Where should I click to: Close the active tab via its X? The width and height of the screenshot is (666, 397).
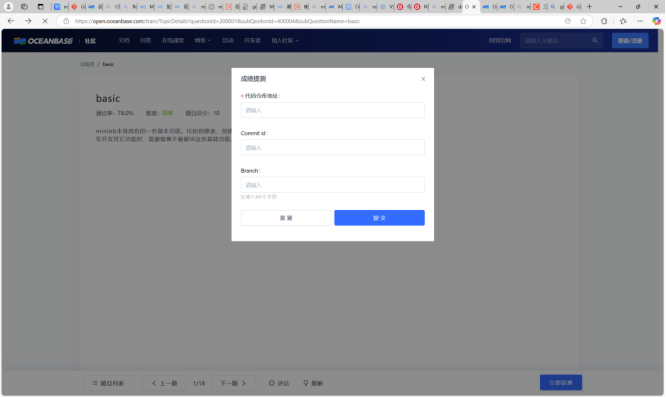point(474,7)
